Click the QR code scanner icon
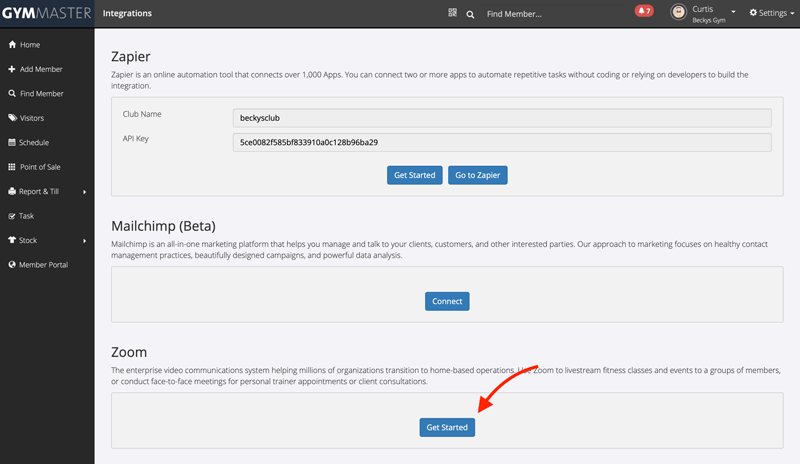This screenshot has height=464, width=800. coord(452,14)
